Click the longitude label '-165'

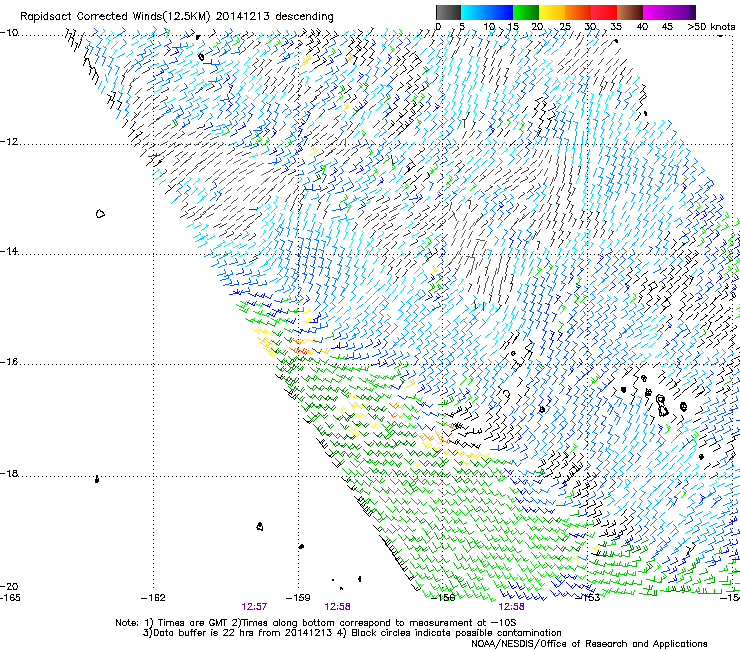click(x=10, y=598)
